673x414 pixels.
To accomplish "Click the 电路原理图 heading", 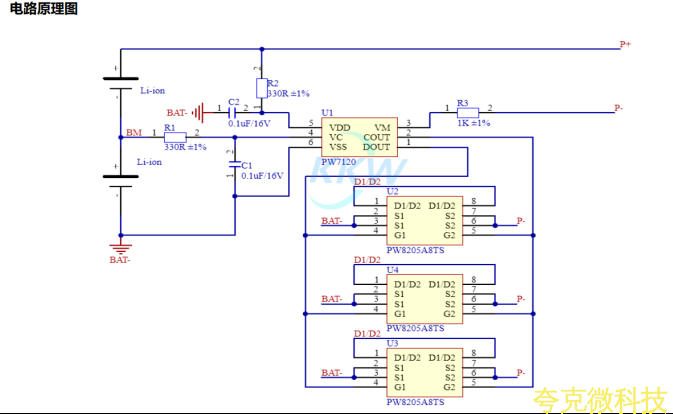I will (x=43, y=9).
